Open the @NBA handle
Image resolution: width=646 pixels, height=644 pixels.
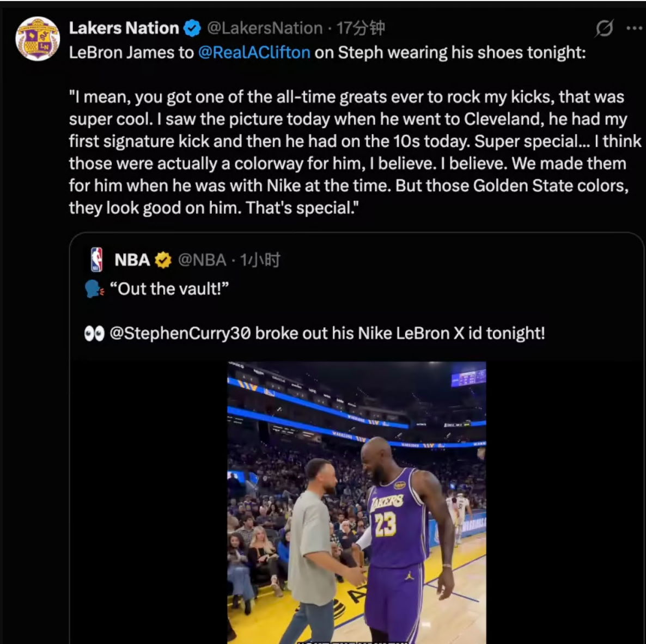coord(202,260)
